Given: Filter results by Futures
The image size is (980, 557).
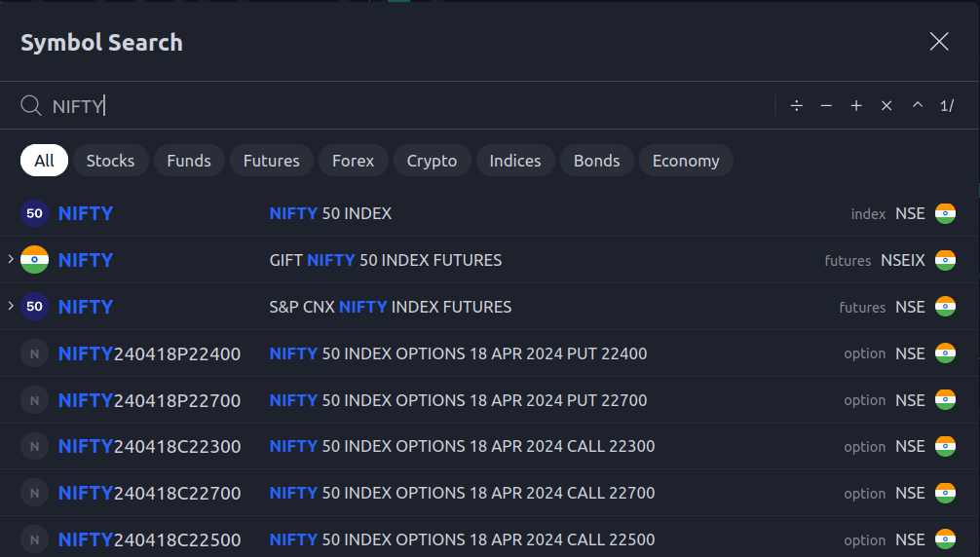Looking at the screenshot, I should pyautogui.click(x=271, y=161).
